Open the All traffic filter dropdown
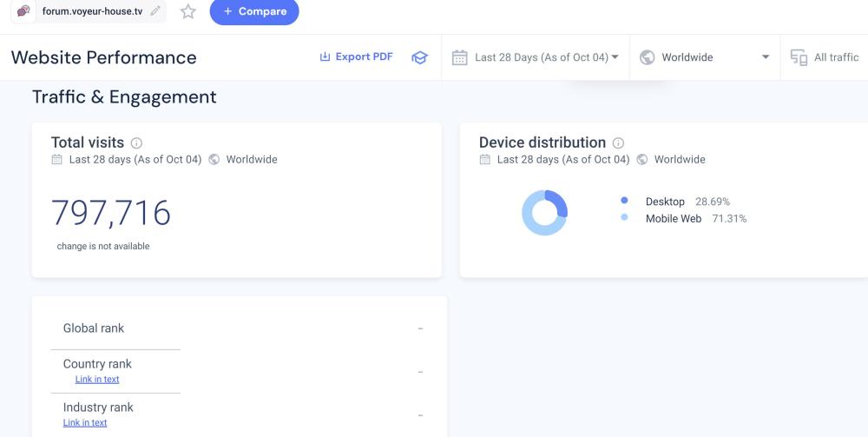Viewport: 868px width, 437px height. [x=835, y=57]
